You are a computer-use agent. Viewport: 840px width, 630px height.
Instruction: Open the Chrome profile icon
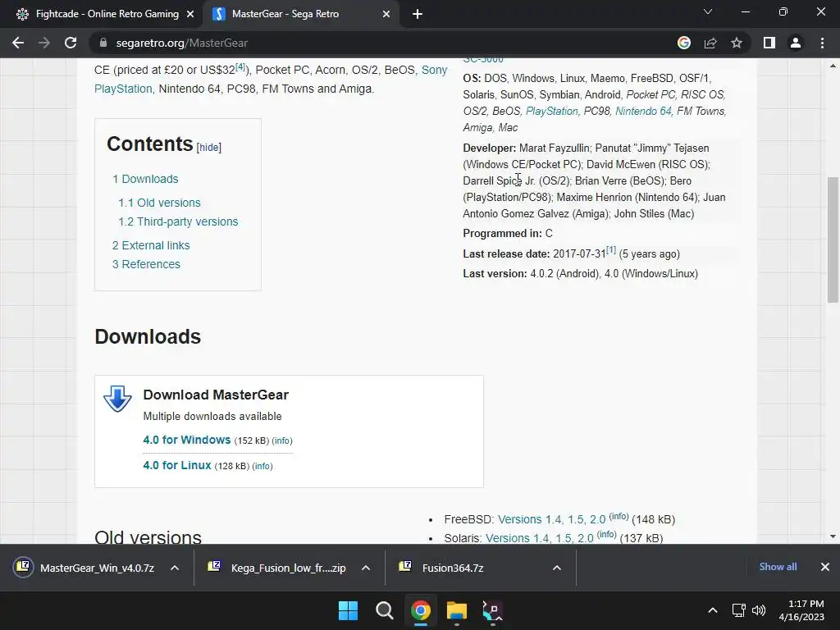tap(796, 43)
